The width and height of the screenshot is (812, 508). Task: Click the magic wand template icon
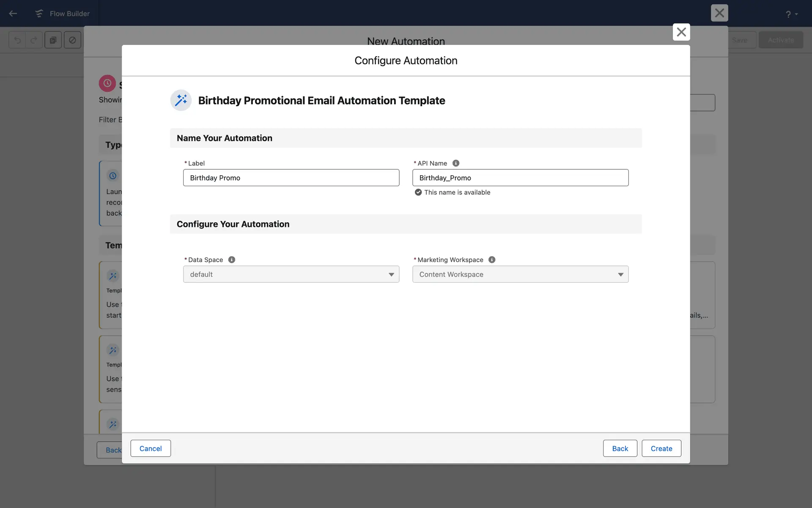click(x=181, y=100)
